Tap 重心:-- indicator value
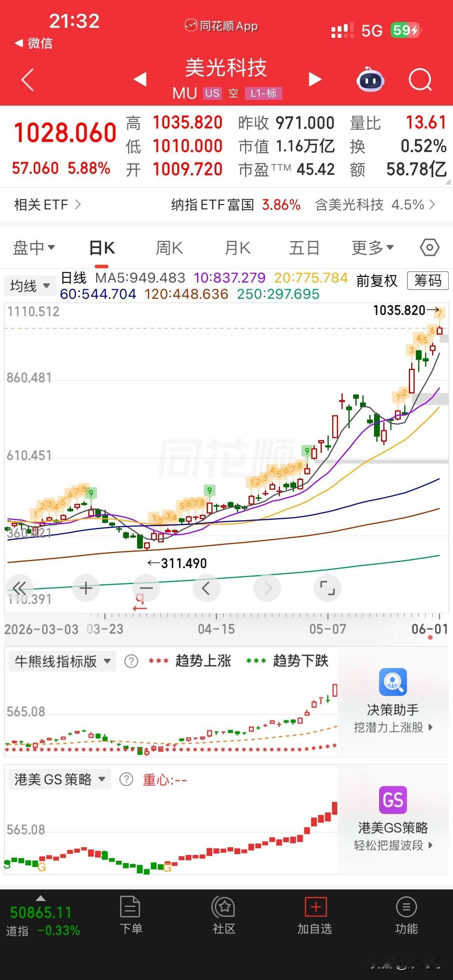This screenshot has height=980, width=453. pos(165,780)
